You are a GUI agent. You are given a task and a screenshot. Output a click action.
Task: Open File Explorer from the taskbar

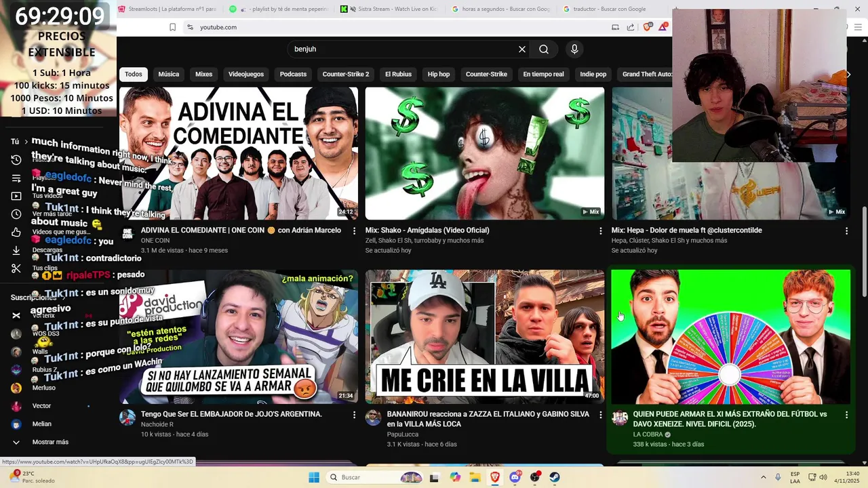pyautogui.click(x=475, y=477)
